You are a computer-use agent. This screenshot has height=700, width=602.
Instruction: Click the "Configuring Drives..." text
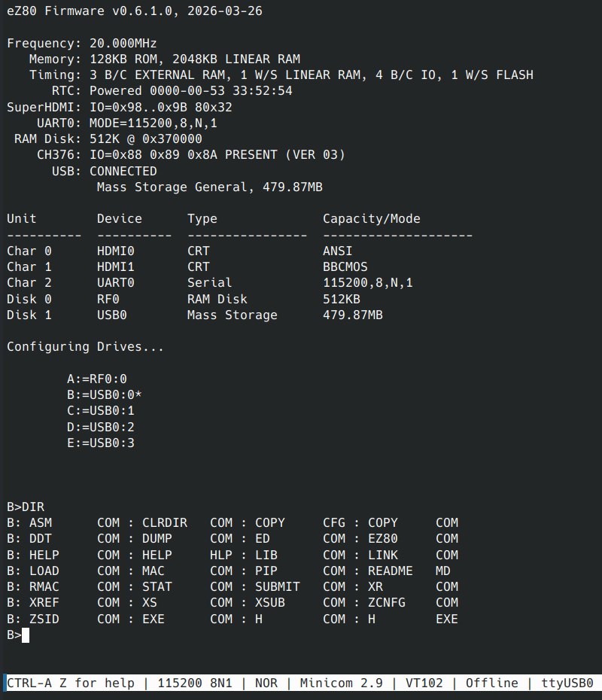[x=85, y=347]
